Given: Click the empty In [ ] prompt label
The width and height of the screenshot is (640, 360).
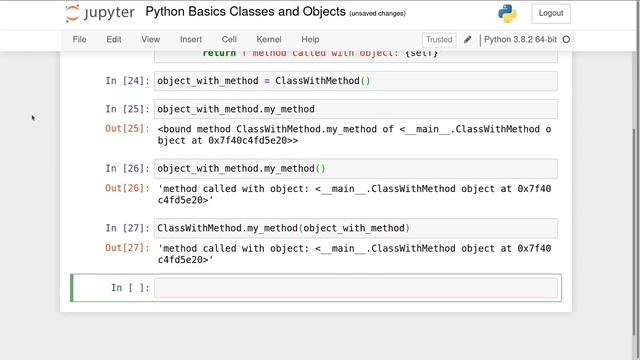Looking at the screenshot, I should tap(130, 288).
